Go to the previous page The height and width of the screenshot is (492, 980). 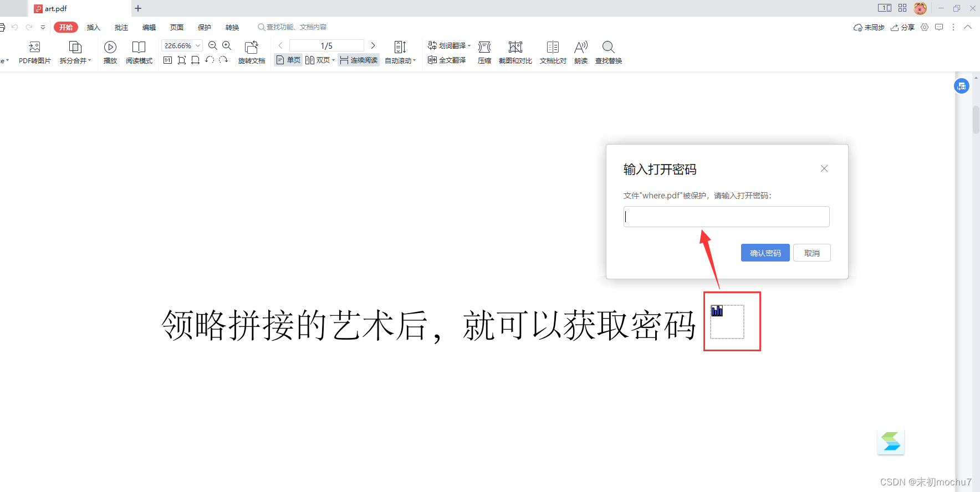(x=280, y=45)
